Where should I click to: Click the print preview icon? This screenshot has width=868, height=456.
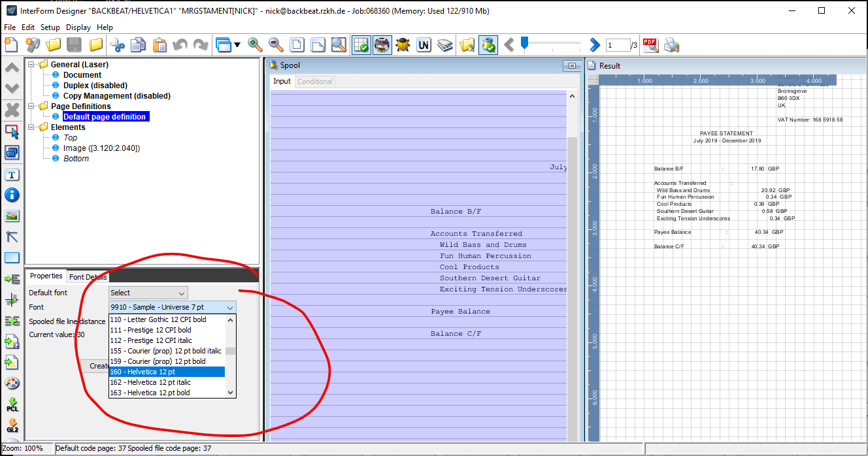(x=671, y=44)
